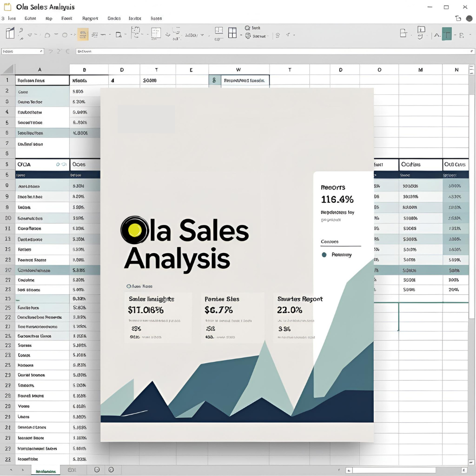This screenshot has height=476, width=476.
Task: Click the name box field
Action: 22,51
